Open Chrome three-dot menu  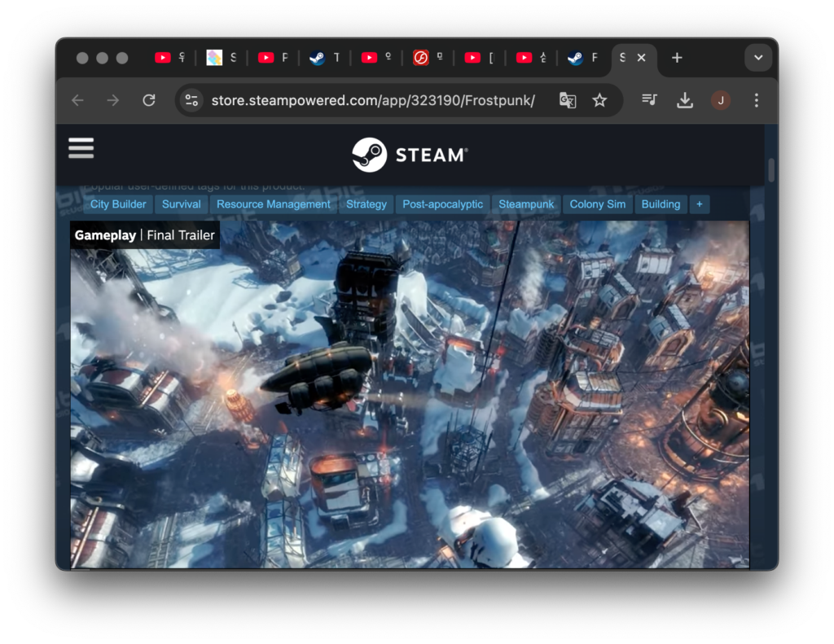pyautogui.click(x=756, y=100)
